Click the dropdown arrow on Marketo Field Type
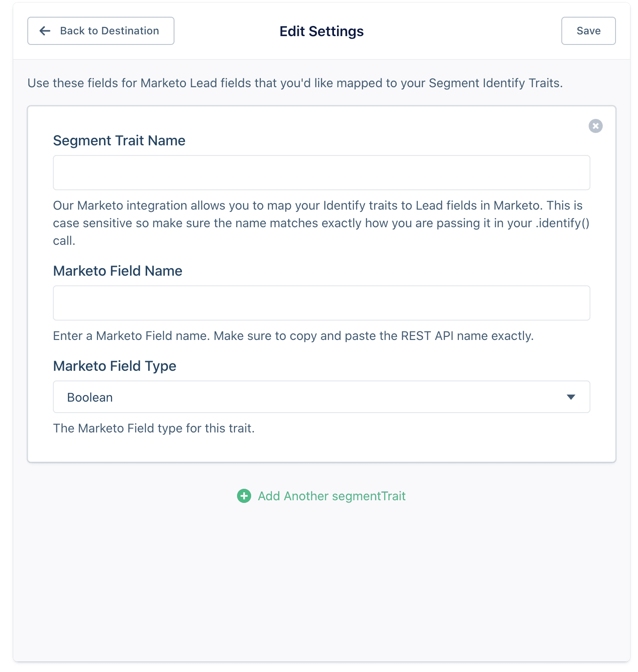The height and width of the screenshot is (672, 638). tap(571, 397)
